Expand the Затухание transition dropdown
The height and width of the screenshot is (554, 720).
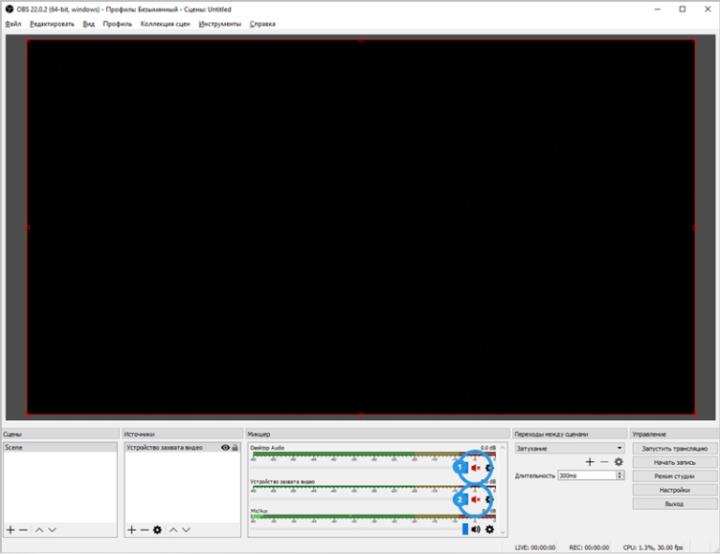point(569,448)
